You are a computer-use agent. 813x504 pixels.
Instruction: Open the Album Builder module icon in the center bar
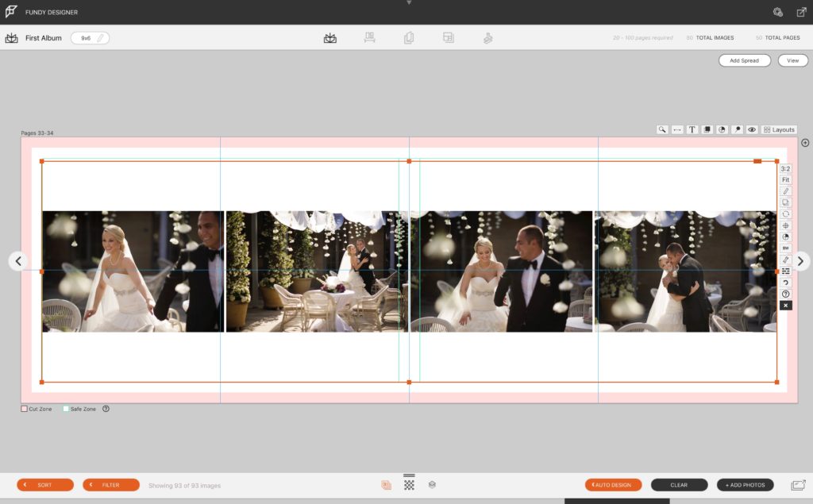pos(329,38)
